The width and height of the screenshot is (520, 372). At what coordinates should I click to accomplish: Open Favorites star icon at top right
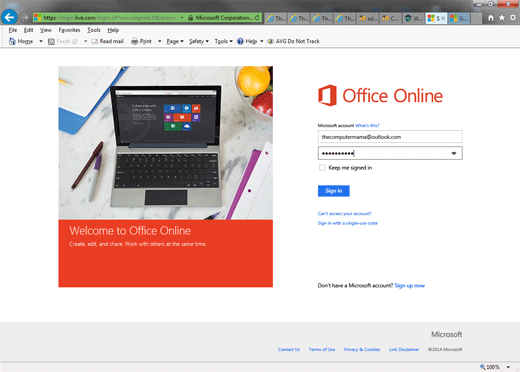pyautogui.click(x=502, y=18)
